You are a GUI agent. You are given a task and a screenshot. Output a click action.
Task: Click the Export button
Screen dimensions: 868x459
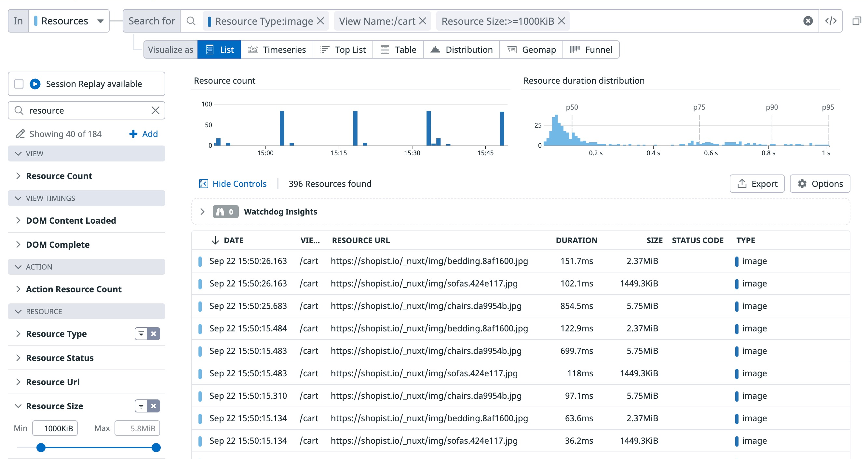coord(757,184)
